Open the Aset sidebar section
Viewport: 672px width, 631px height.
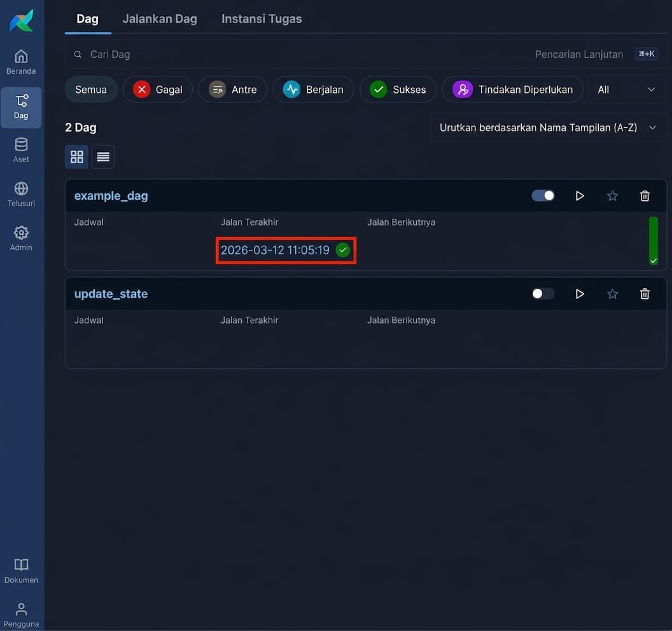[x=21, y=150]
